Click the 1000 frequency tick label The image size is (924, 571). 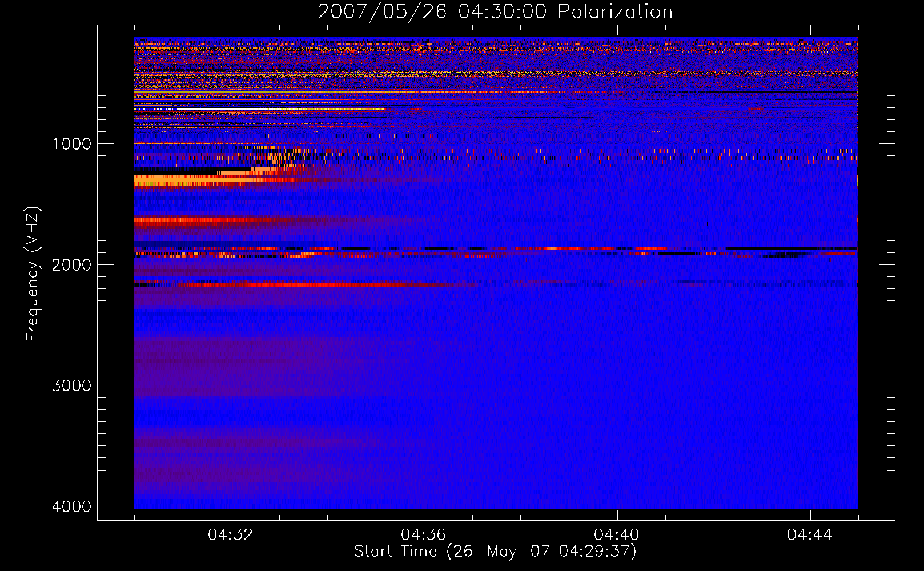point(71,144)
